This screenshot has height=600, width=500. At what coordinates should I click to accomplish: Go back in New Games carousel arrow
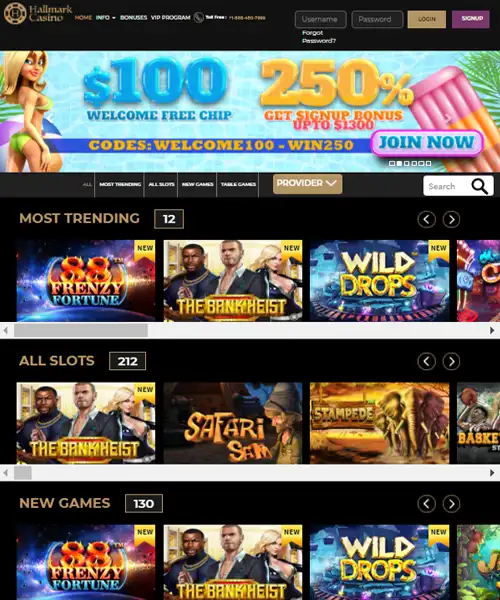(427, 504)
